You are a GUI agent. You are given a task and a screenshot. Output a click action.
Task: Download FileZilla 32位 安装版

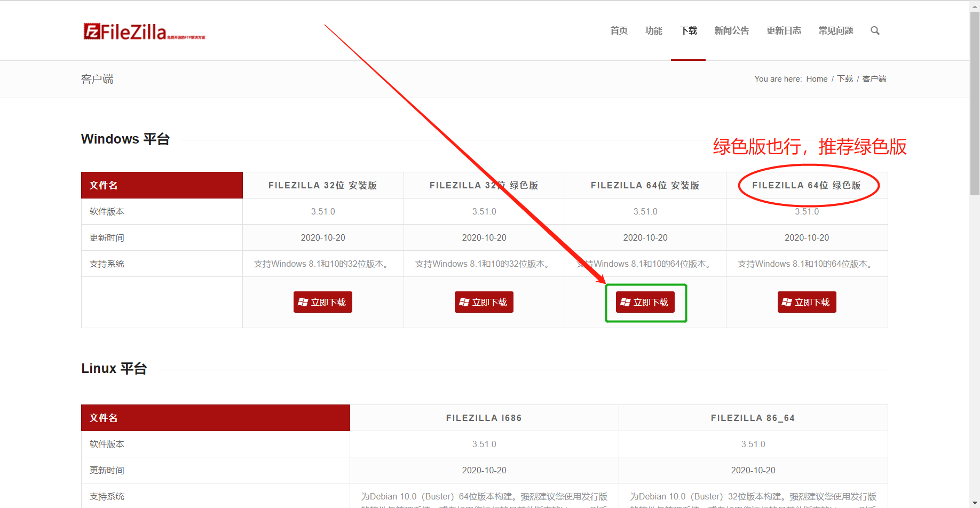[x=323, y=302]
